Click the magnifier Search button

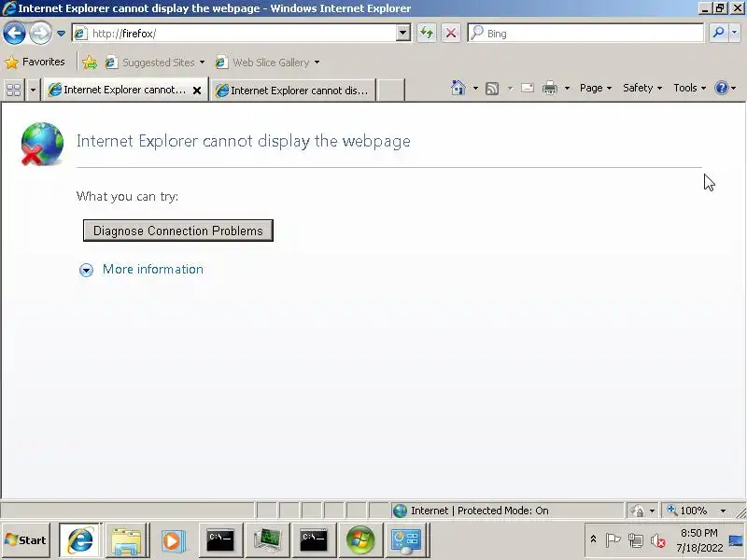tap(718, 33)
